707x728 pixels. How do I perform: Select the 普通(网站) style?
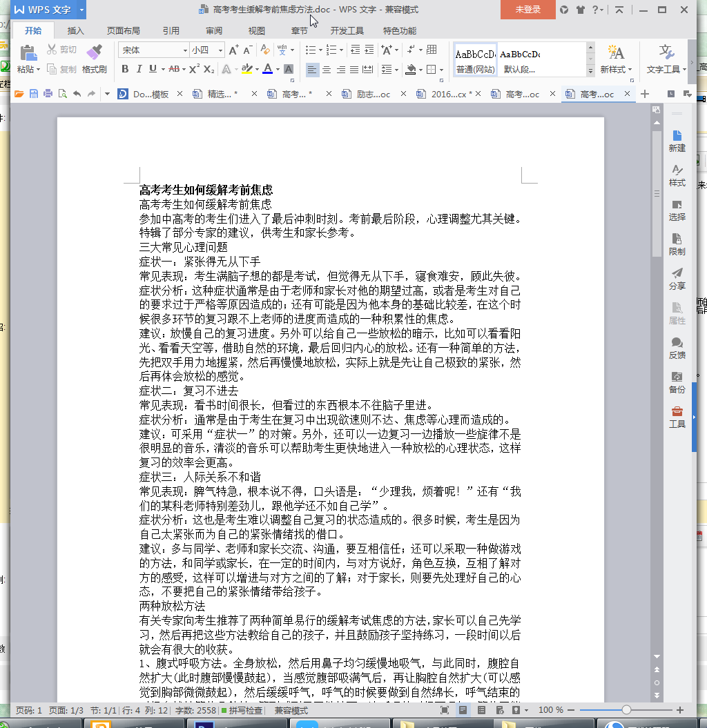point(475,60)
